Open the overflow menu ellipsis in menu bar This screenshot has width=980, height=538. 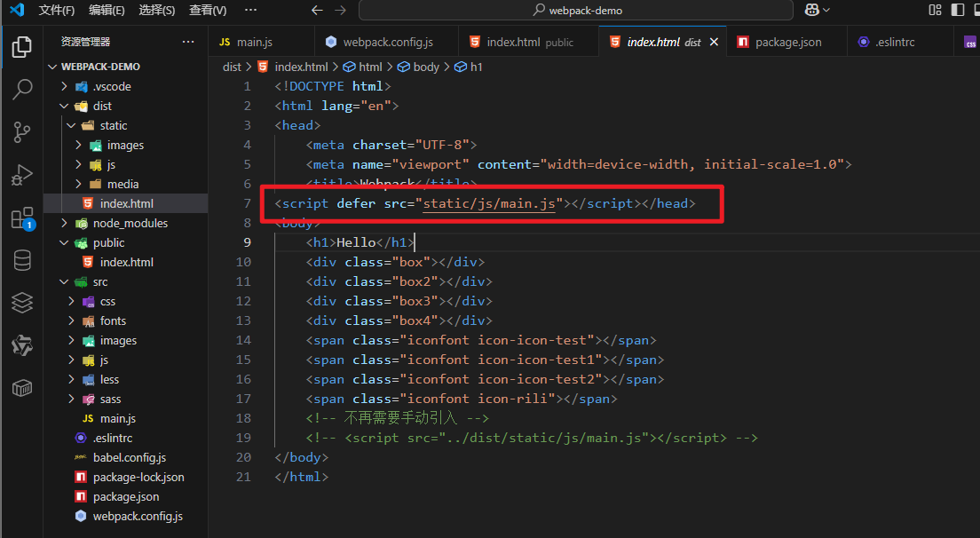250,10
